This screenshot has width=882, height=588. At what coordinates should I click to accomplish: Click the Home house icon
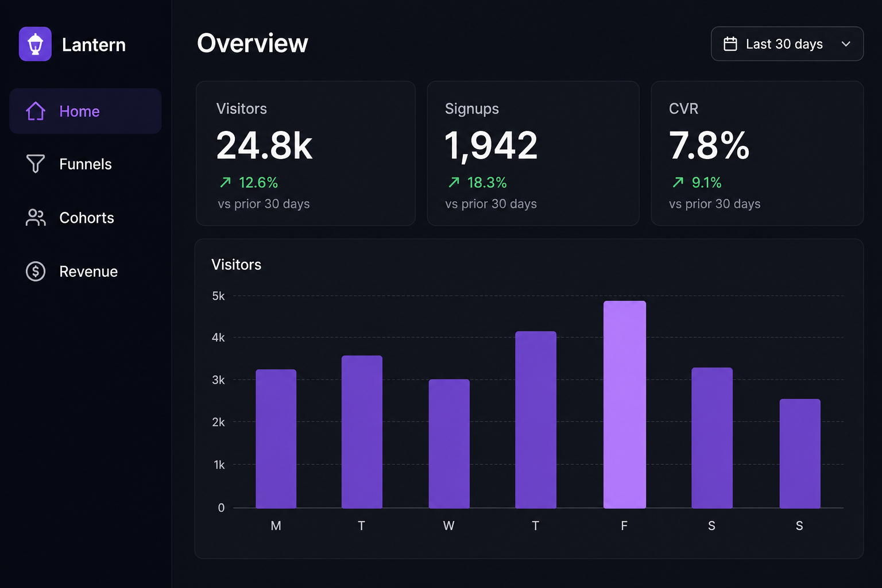point(36,111)
